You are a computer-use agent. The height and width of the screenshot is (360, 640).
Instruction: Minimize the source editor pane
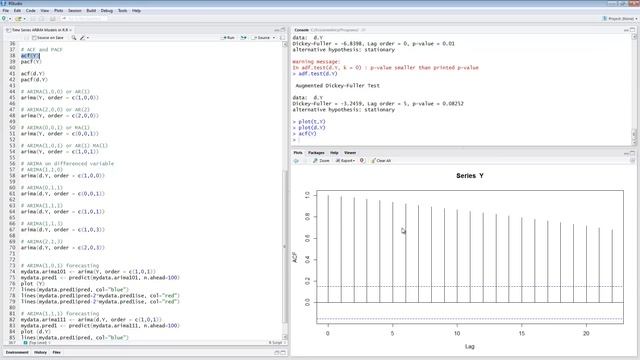(x=277, y=30)
